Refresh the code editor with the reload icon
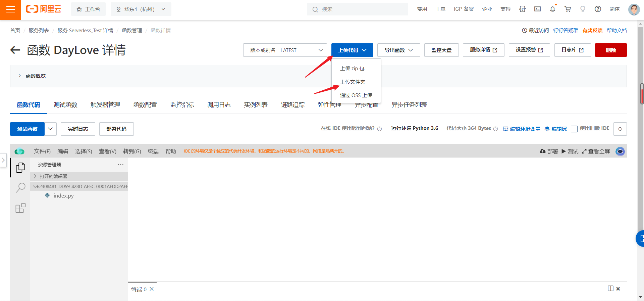The height and width of the screenshot is (301, 644). coord(620,129)
